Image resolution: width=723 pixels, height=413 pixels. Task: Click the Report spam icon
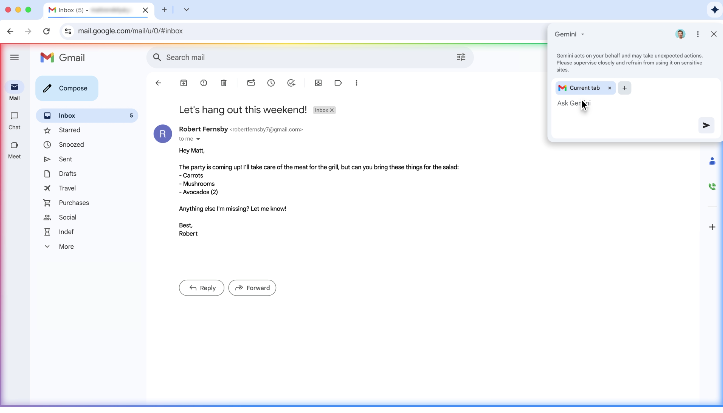(x=204, y=83)
